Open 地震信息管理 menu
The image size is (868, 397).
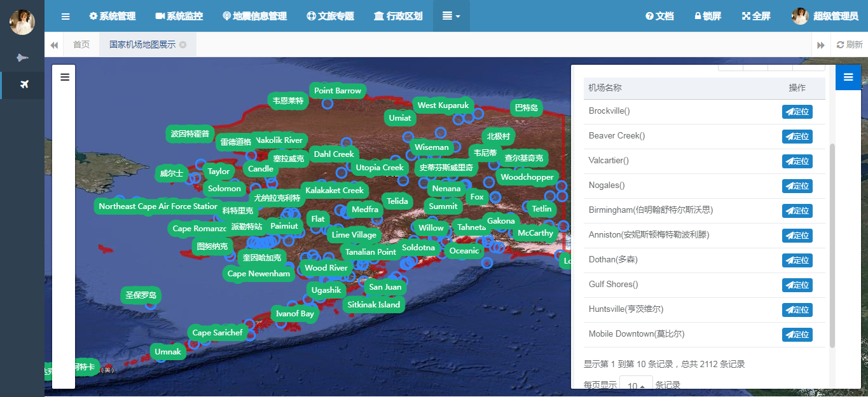pos(254,16)
